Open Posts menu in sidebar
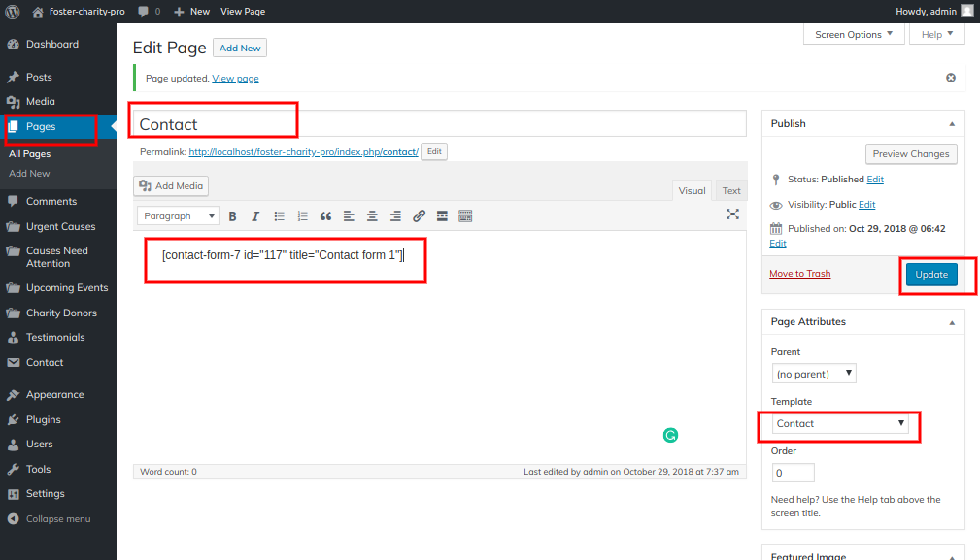This screenshot has width=980, height=560. pyautogui.click(x=39, y=77)
